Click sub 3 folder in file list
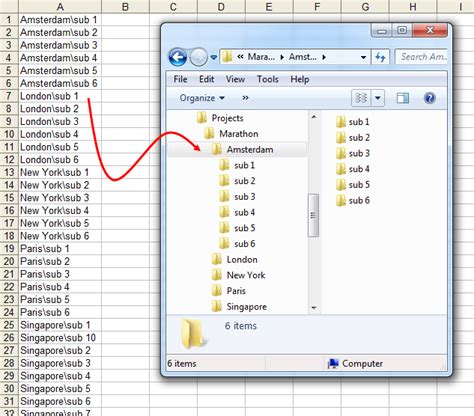Screen dimensions: 474x416 pos(353,153)
